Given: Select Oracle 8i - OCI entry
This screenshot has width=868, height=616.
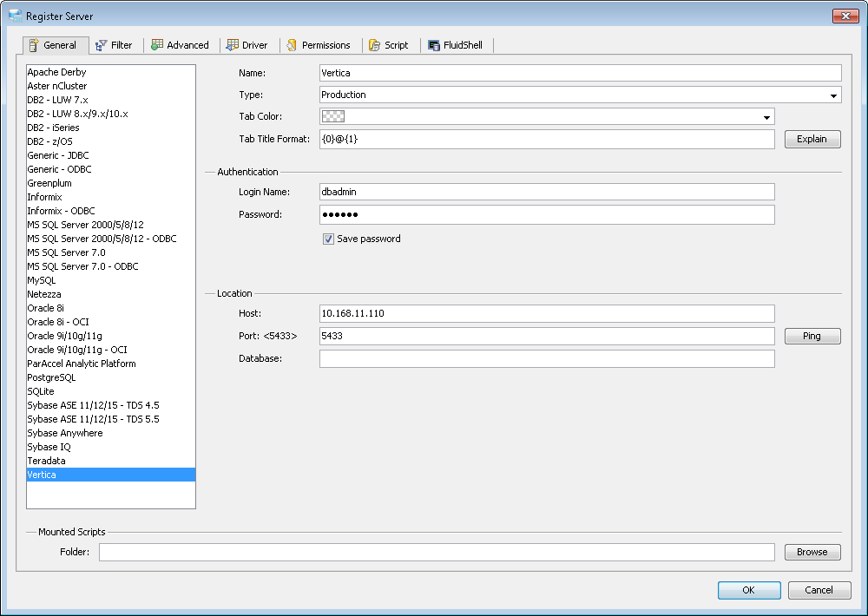Looking at the screenshot, I should click(111, 322).
